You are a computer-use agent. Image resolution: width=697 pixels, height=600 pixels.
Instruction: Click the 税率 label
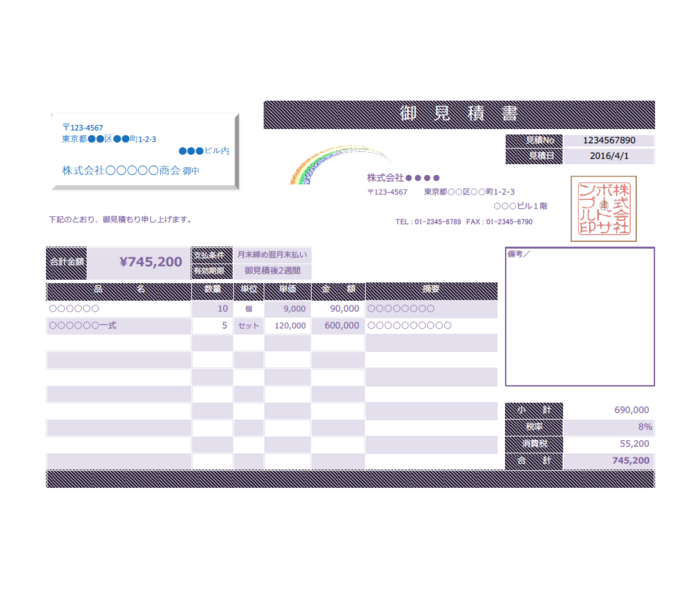pos(534,427)
